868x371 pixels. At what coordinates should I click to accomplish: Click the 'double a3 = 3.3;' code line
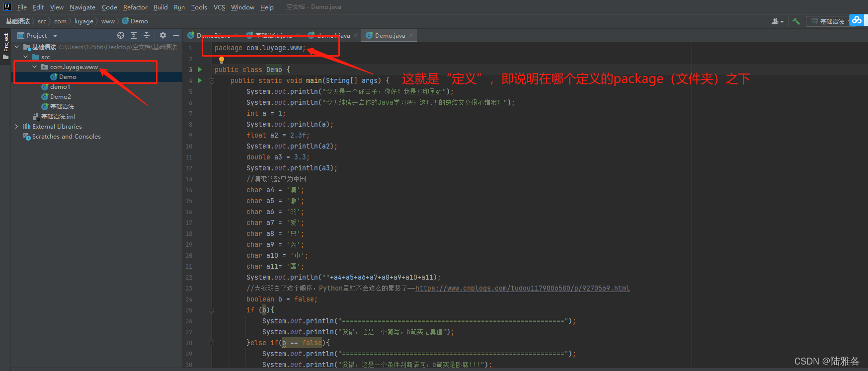tap(278, 157)
